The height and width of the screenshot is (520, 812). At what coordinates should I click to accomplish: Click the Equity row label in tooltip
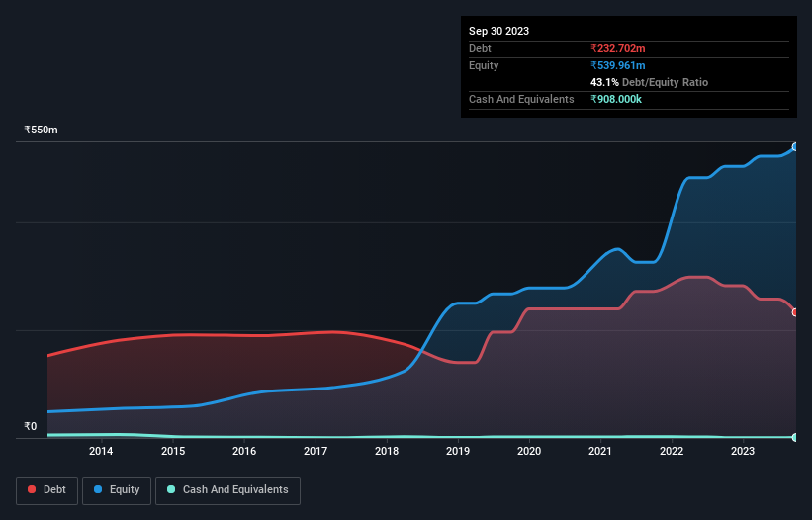[484, 65]
